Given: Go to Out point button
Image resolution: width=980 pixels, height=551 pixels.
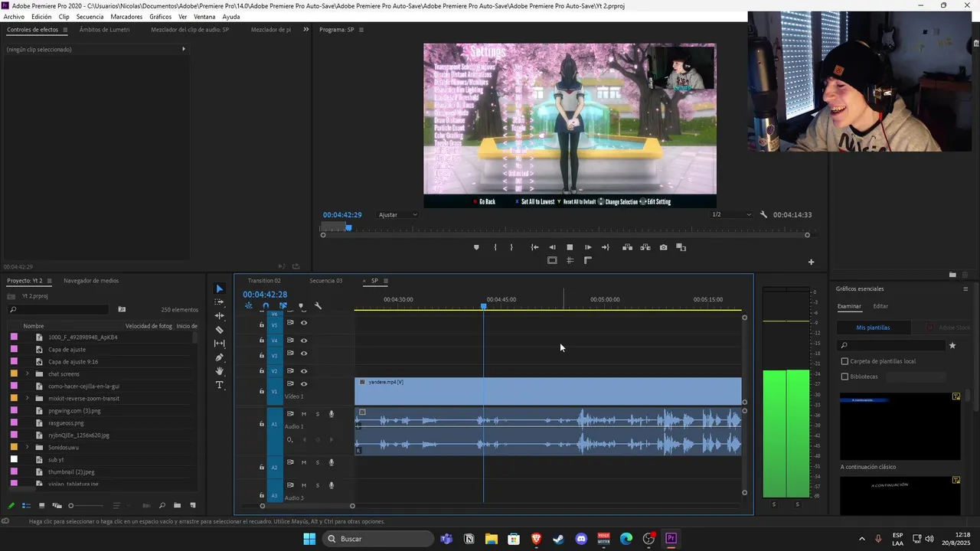Looking at the screenshot, I should tap(606, 247).
